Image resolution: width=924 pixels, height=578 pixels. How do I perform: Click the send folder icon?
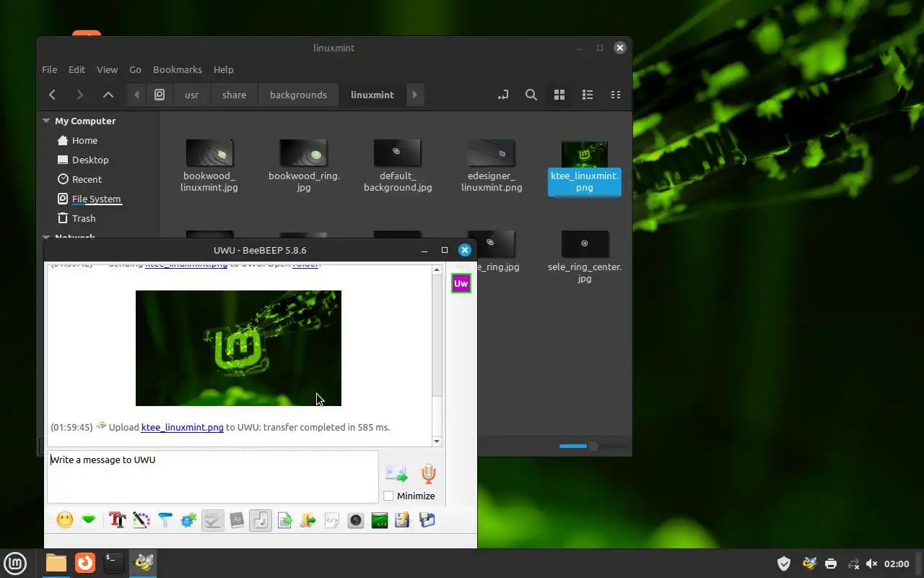click(308, 519)
